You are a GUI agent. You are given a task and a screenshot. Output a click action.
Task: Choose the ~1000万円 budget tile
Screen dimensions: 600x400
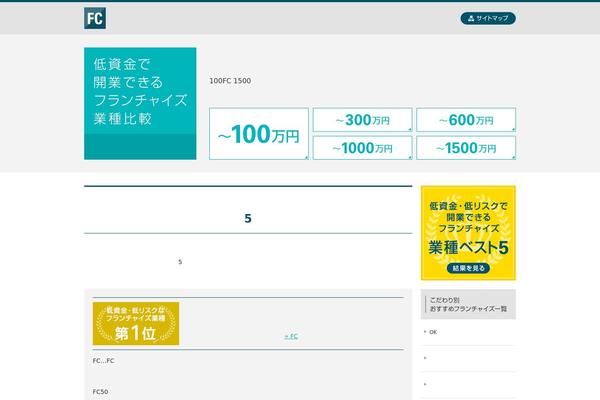tap(362, 148)
